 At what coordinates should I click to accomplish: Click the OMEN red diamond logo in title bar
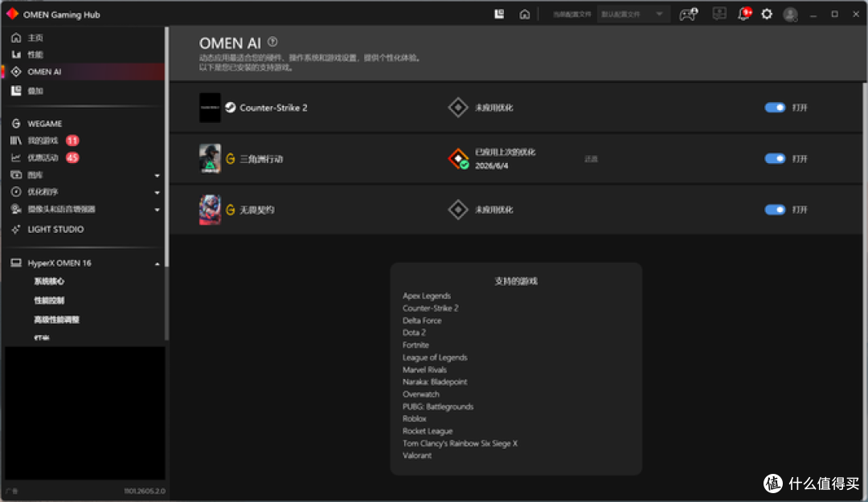pyautogui.click(x=12, y=14)
